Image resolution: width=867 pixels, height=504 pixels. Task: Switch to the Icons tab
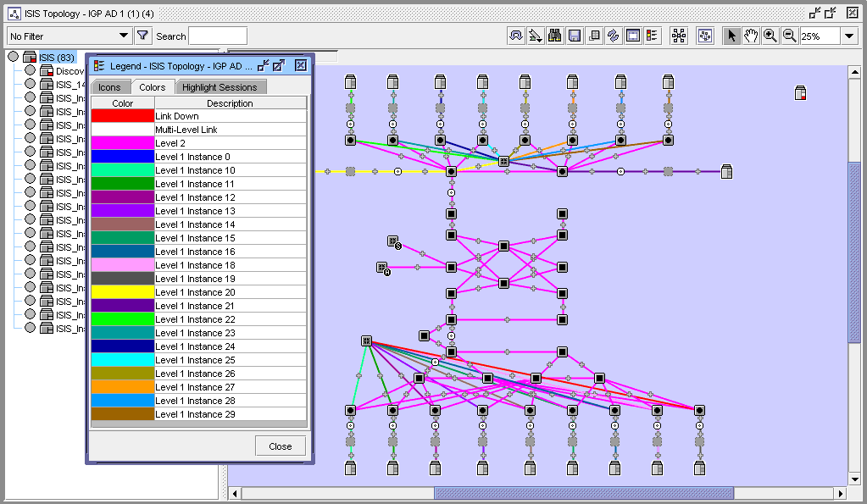point(109,87)
